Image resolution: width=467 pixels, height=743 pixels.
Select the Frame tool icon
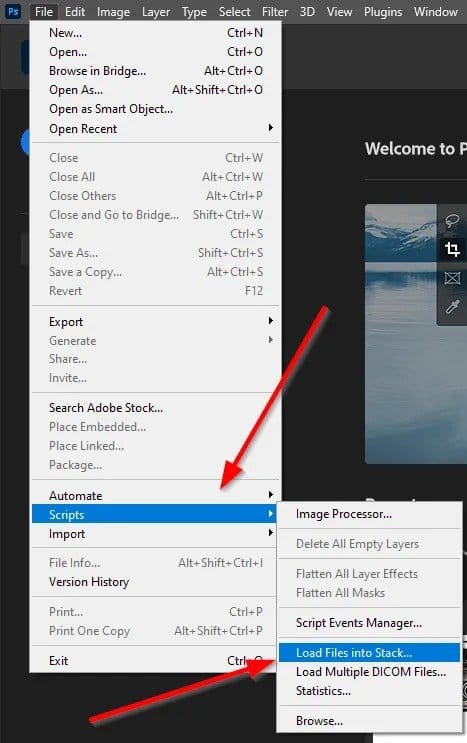452,278
